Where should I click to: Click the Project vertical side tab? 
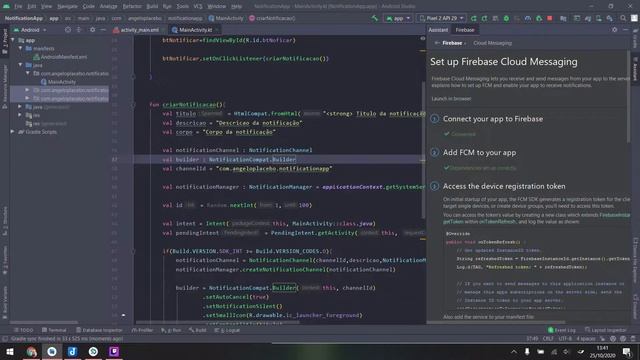[4, 42]
